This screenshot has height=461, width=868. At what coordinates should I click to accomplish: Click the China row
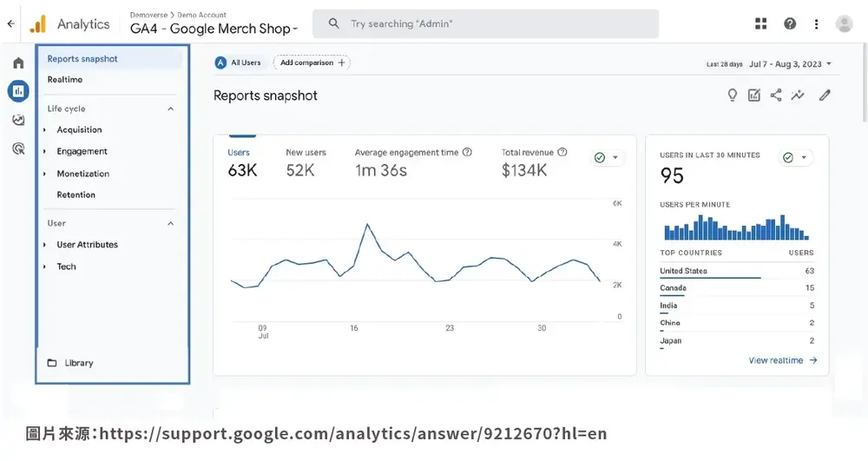click(x=737, y=323)
